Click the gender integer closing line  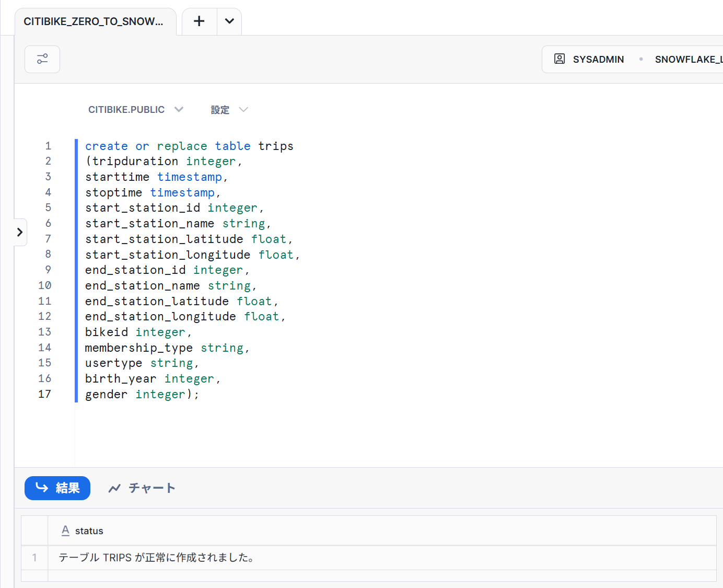coord(142,395)
